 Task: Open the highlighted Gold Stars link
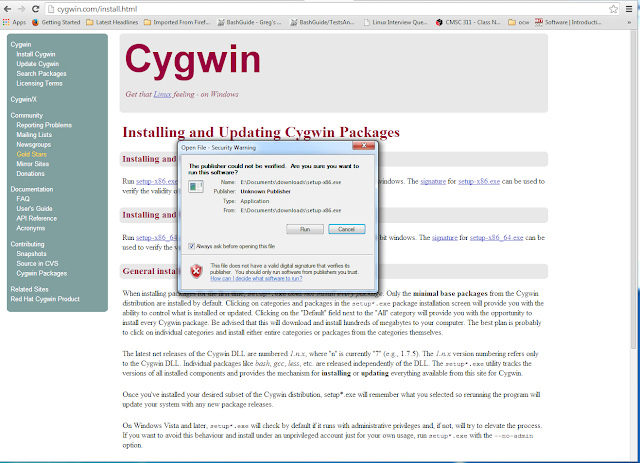(31, 154)
